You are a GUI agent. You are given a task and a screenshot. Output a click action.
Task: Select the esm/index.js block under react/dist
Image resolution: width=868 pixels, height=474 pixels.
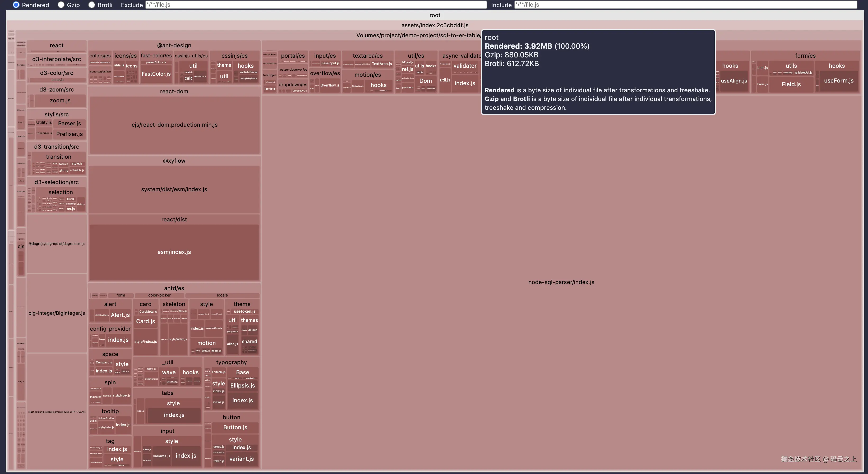[174, 252]
